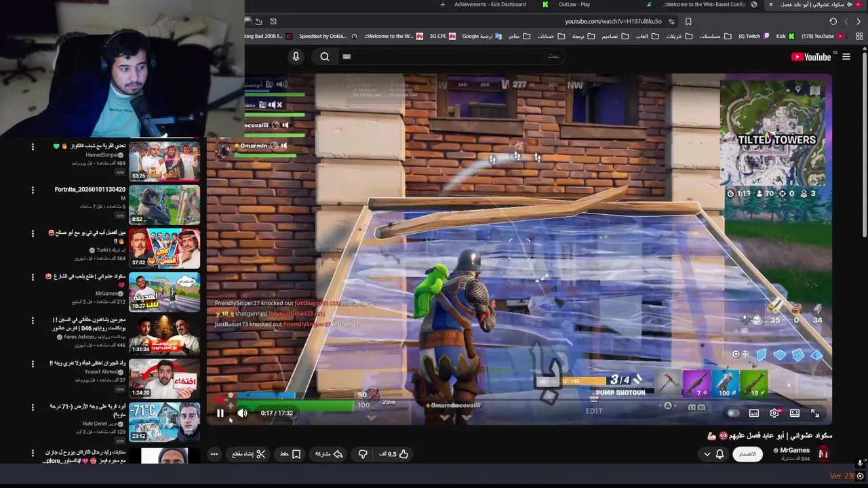Bookmark this page via address bar icon
Image resolution: width=868 pixels, height=488 pixels.
click(x=688, y=22)
